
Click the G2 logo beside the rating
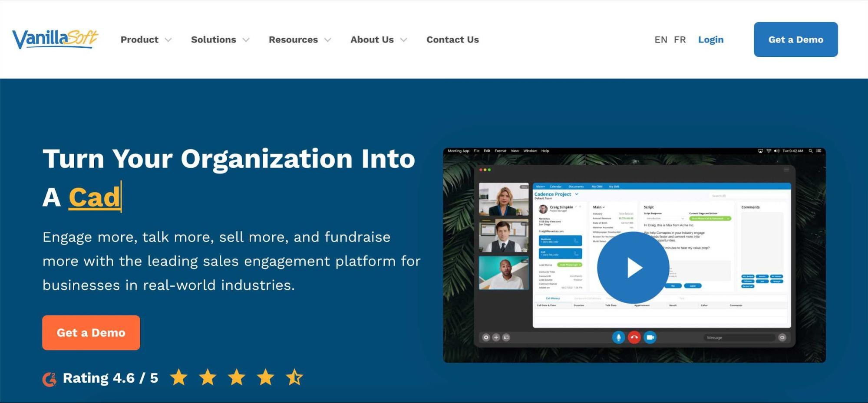click(x=50, y=378)
